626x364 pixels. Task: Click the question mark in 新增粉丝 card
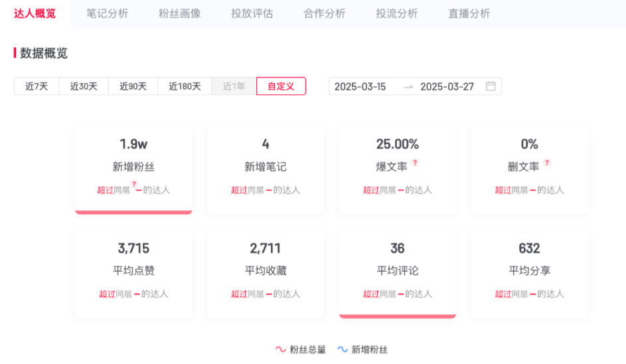click(134, 184)
